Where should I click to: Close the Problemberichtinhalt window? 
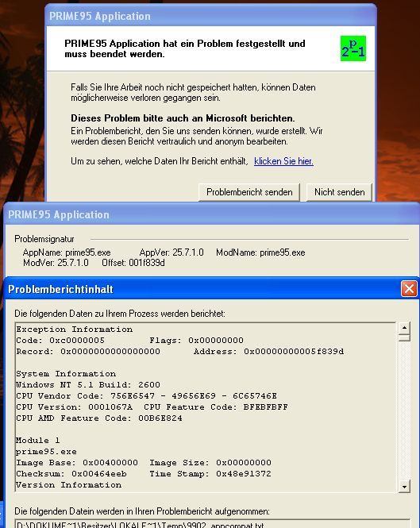[409, 289]
